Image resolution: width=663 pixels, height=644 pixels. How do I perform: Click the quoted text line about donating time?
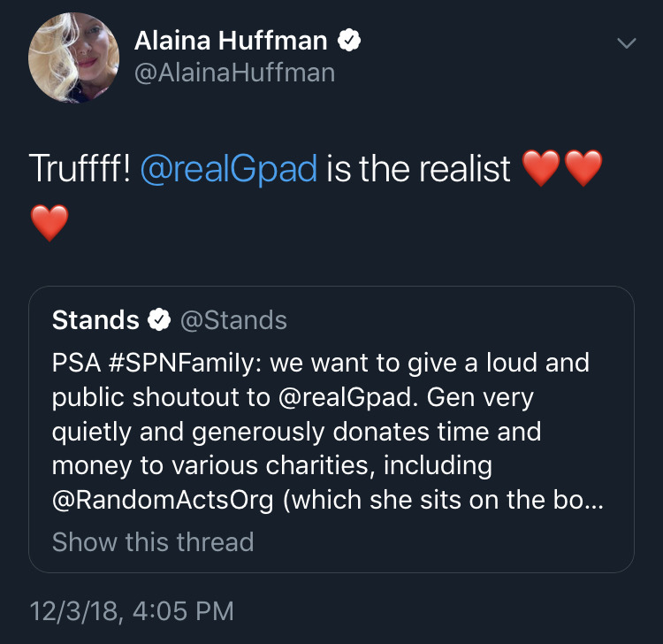296,433
